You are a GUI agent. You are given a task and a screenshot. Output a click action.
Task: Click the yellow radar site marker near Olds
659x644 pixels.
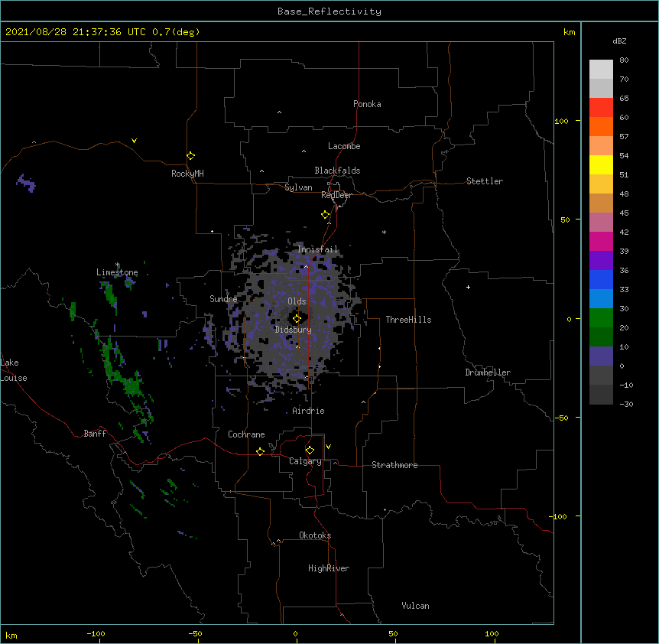coord(297,319)
